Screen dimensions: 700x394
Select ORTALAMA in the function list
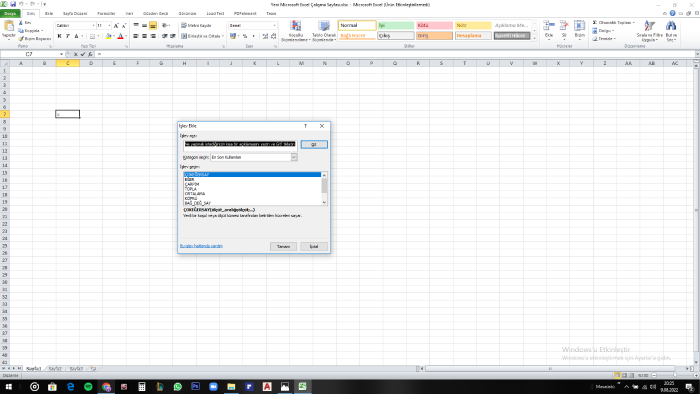(195, 194)
